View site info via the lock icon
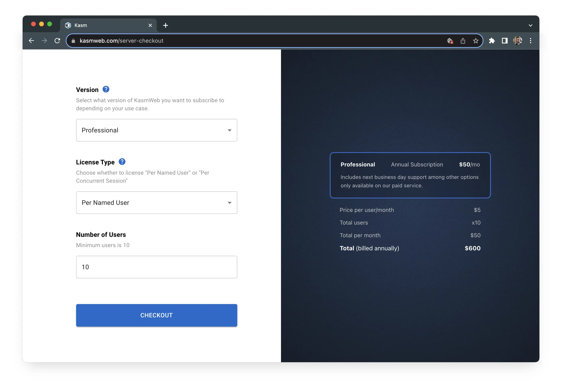Image resolution: width=562 pixels, height=392 pixels. click(73, 41)
